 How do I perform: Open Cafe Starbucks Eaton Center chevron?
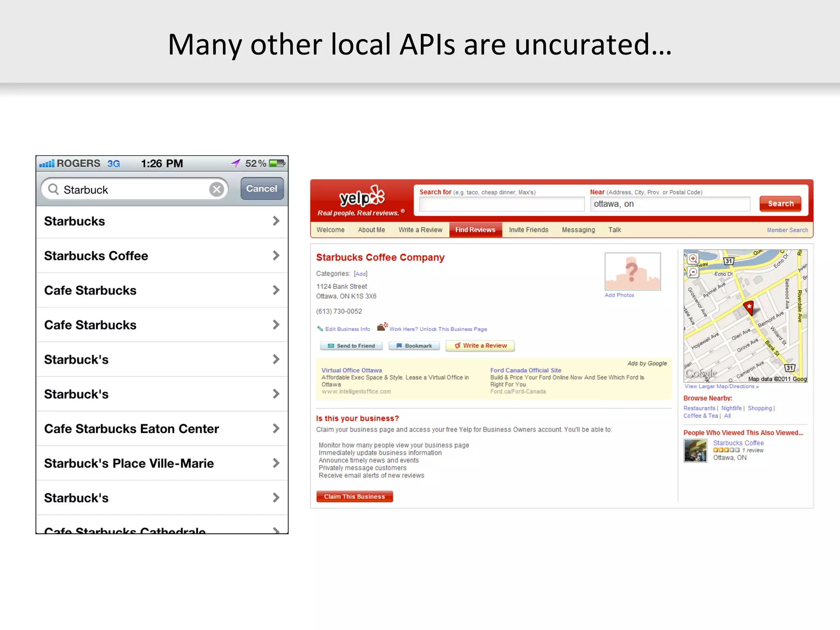[276, 429]
